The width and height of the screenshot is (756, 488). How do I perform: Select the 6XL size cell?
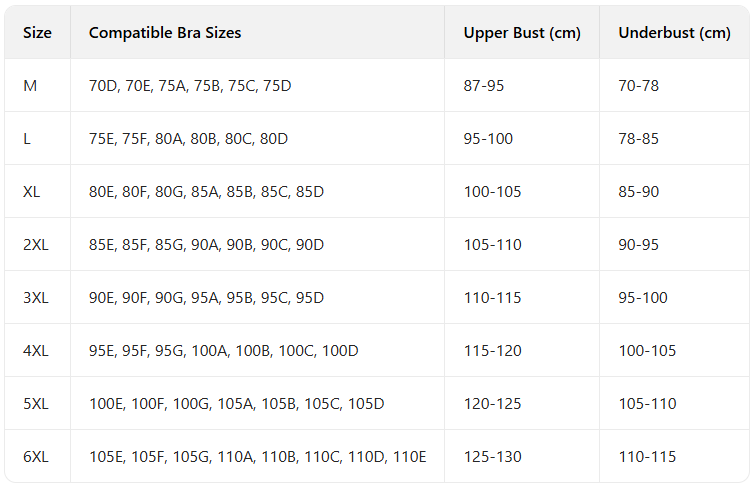tap(35, 457)
